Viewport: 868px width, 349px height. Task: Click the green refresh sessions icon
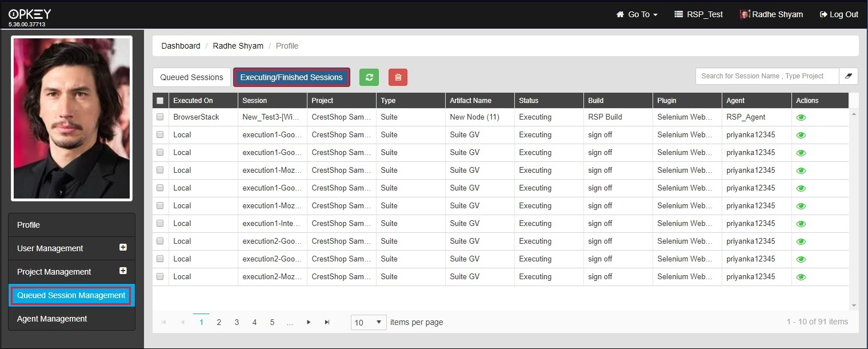coord(369,77)
